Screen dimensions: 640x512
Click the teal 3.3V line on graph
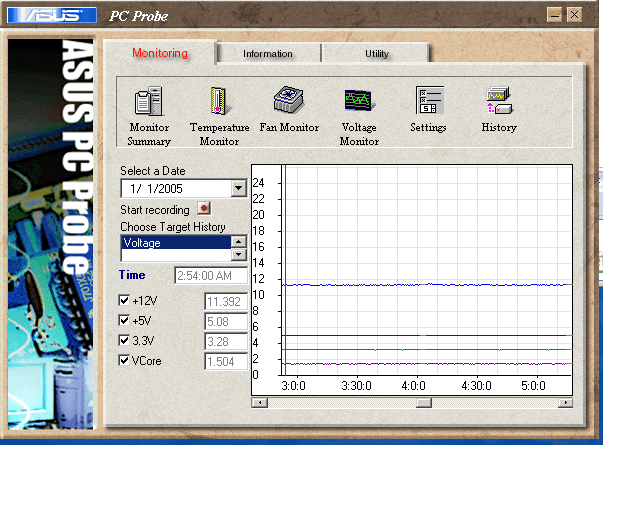click(424, 349)
